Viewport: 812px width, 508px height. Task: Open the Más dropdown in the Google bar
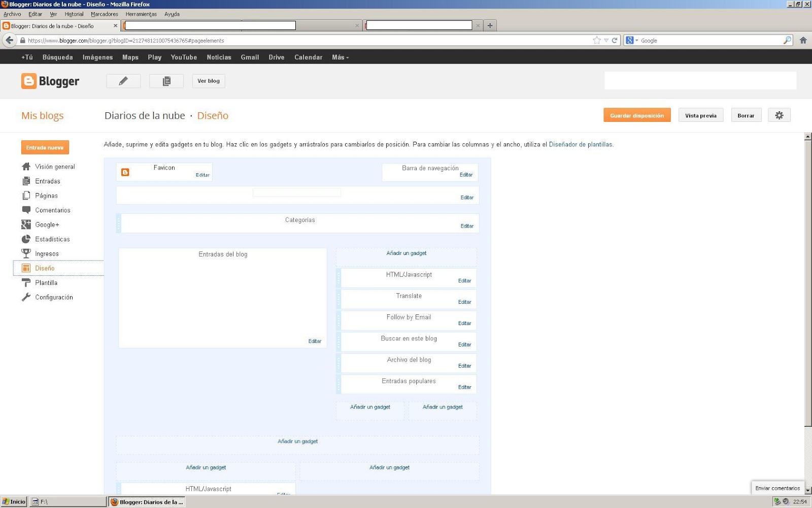(340, 57)
